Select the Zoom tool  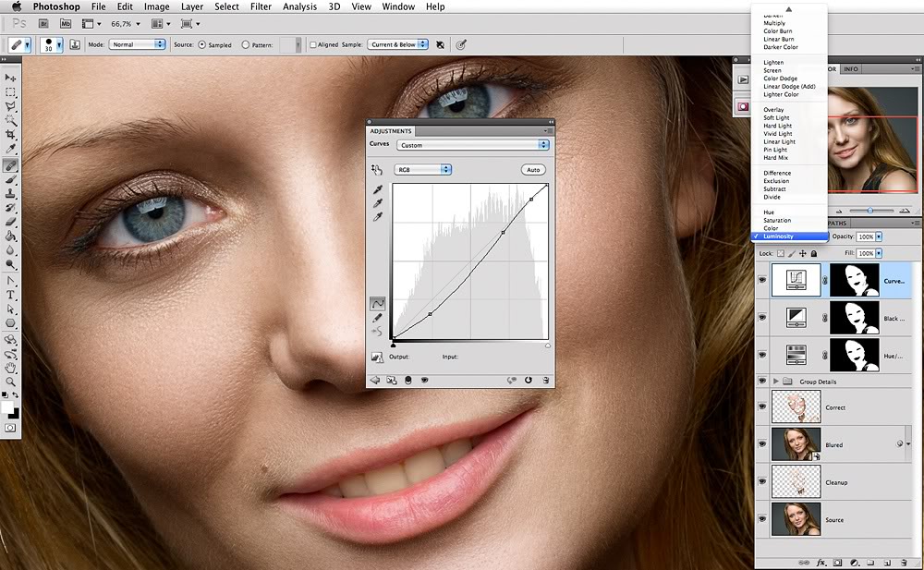coord(10,382)
